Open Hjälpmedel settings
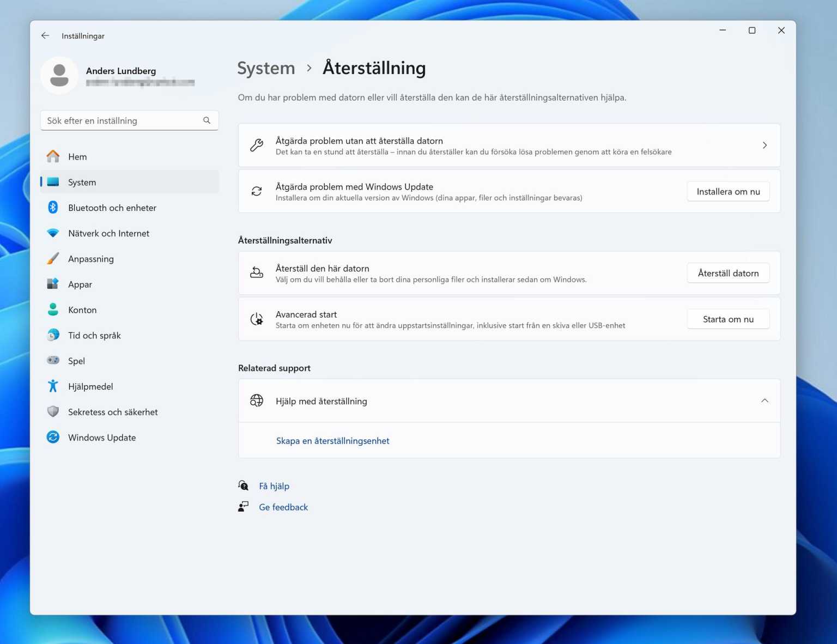Image resolution: width=837 pixels, height=644 pixels. click(x=90, y=386)
